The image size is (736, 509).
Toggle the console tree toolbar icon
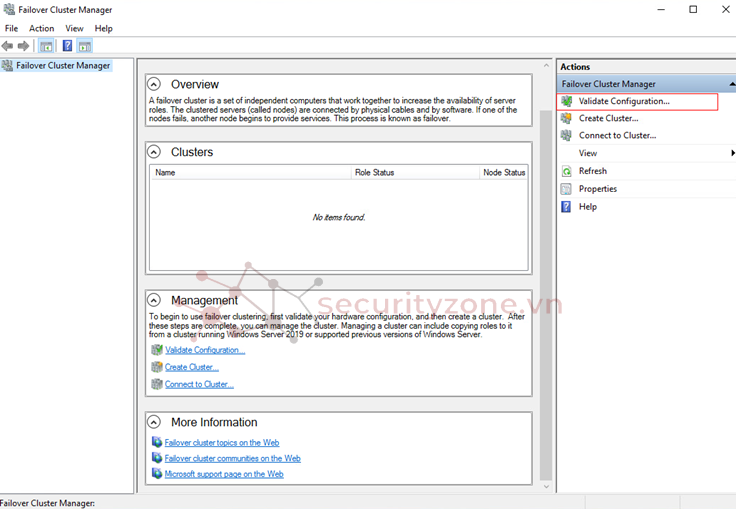[46, 46]
